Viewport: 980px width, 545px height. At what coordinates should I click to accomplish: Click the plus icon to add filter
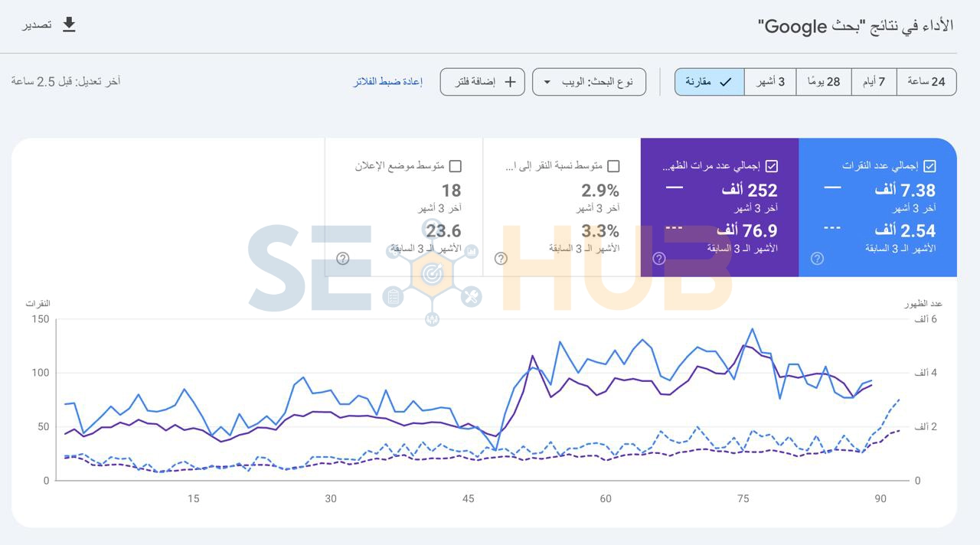(x=510, y=82)
